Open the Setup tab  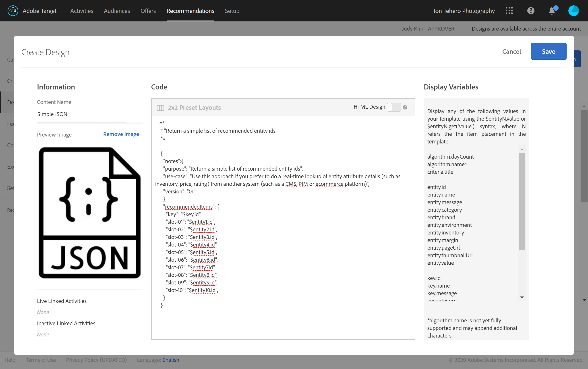[232, 11]
